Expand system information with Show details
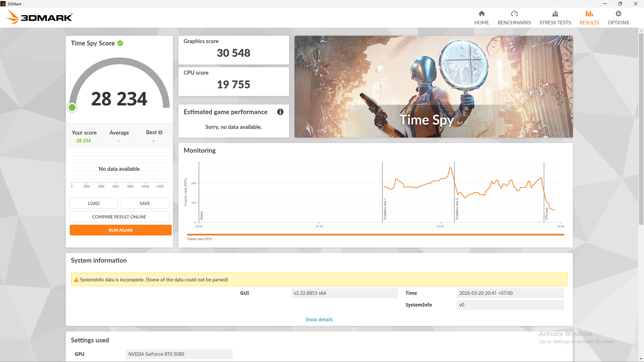Viewport: 644px width, 362px height. pos(319,320)
